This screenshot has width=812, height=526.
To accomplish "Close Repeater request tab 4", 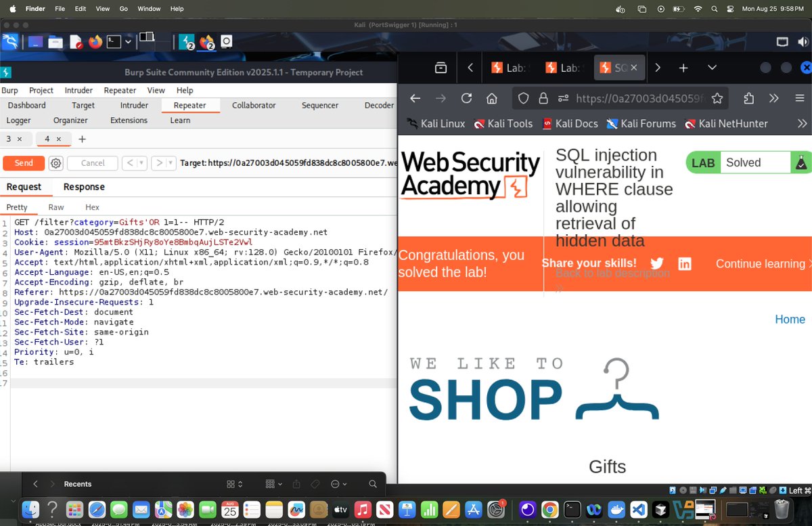I will click(x=59, y=139).
